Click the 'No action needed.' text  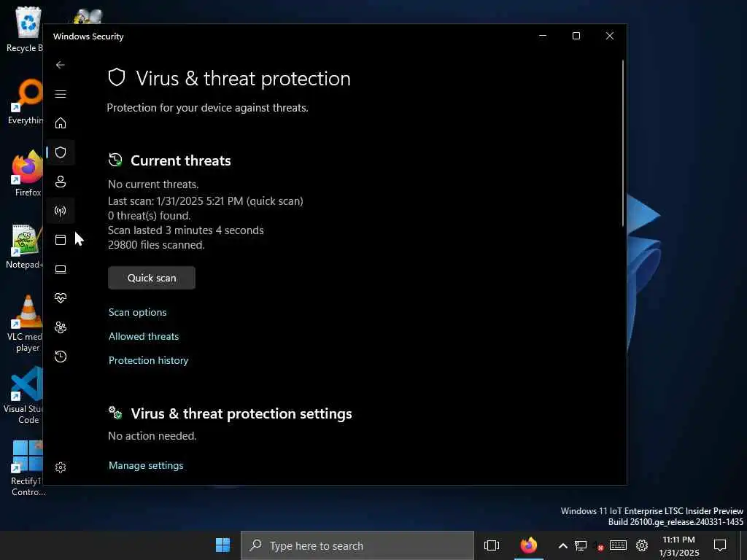(152, 436)
